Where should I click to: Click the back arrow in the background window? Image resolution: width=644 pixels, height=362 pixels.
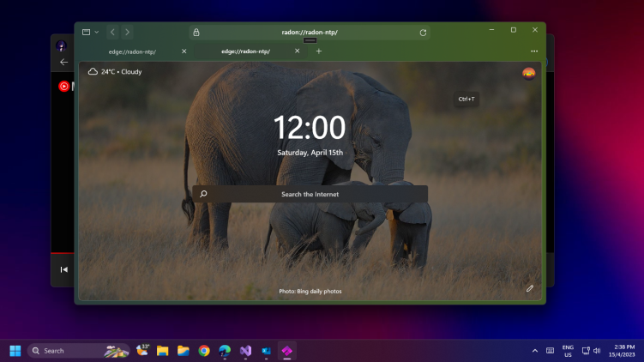pos(64,62)
